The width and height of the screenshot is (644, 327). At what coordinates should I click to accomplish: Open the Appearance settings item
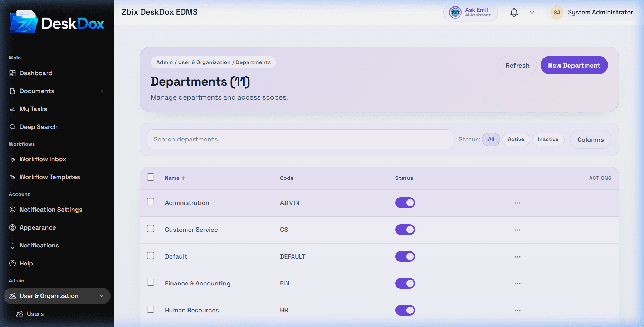(x=57, y=227)
